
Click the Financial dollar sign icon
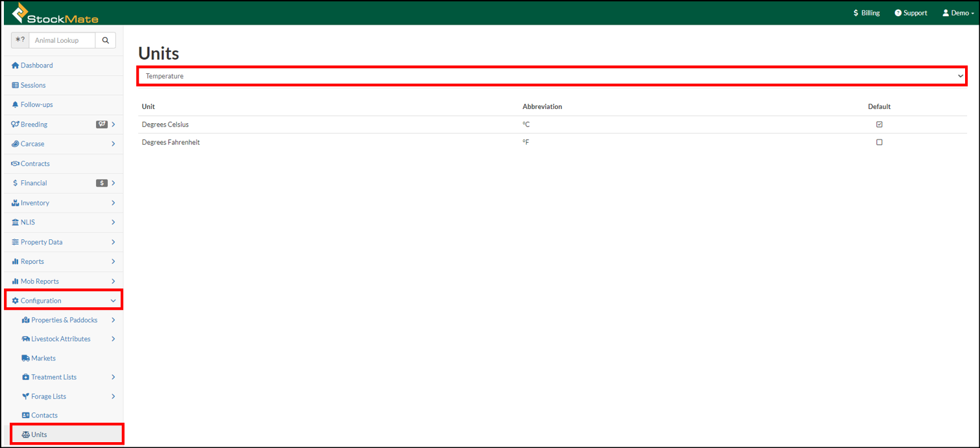16,183
